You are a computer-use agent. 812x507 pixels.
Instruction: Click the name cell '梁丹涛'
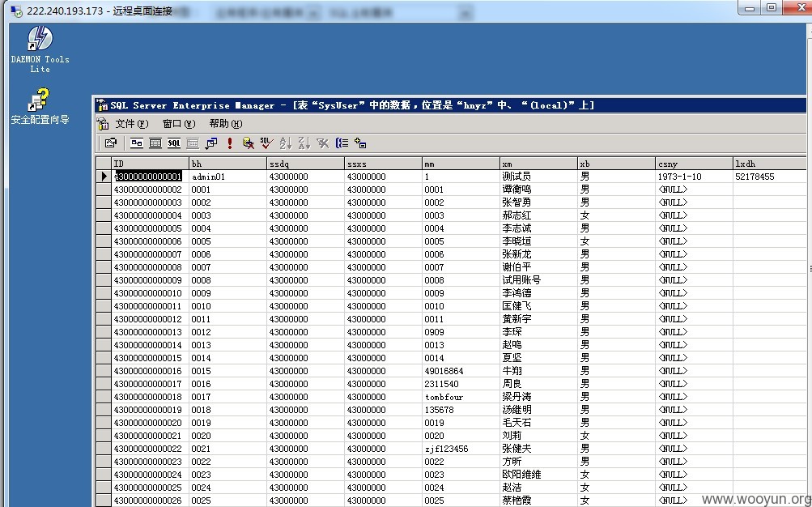coord(538,397)
